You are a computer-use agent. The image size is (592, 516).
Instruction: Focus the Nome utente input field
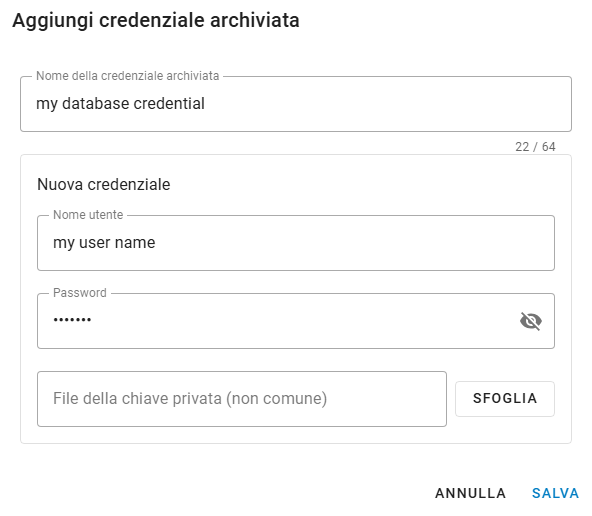296,243
